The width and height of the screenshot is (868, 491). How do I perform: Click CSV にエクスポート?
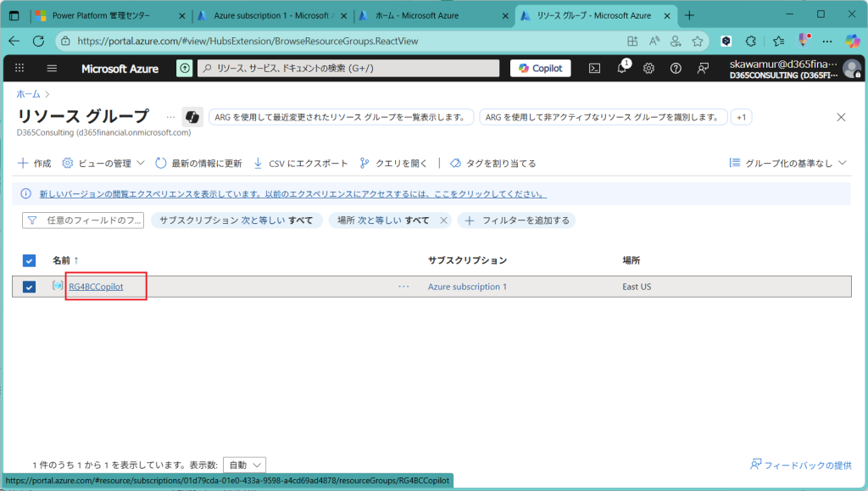(x=301, y=164)
